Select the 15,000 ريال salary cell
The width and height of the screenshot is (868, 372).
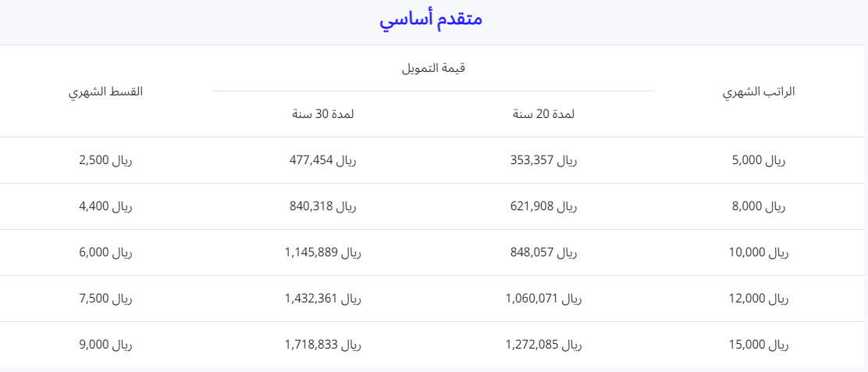759,345
